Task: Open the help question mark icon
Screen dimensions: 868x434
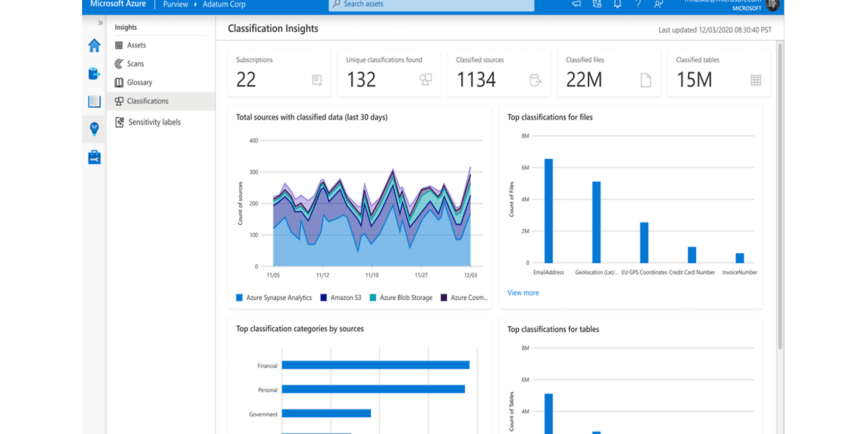Action: click(x=638, y=4)
